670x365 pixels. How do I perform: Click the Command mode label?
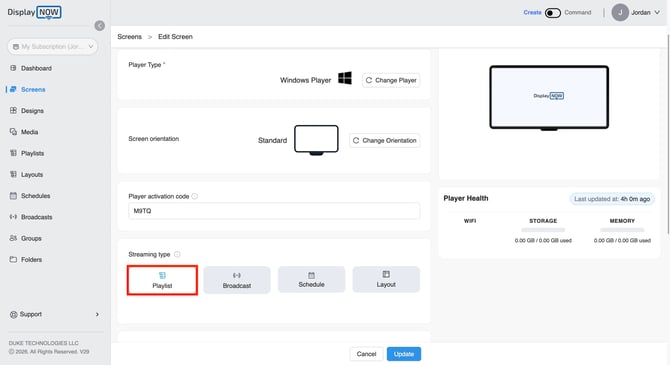pyautogui.click(x=578, y=12)
